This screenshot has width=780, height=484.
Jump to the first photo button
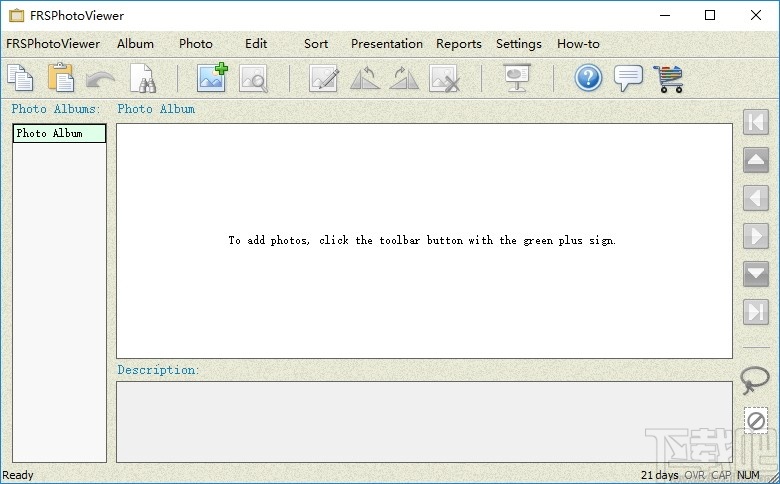[x=756, y=122]
